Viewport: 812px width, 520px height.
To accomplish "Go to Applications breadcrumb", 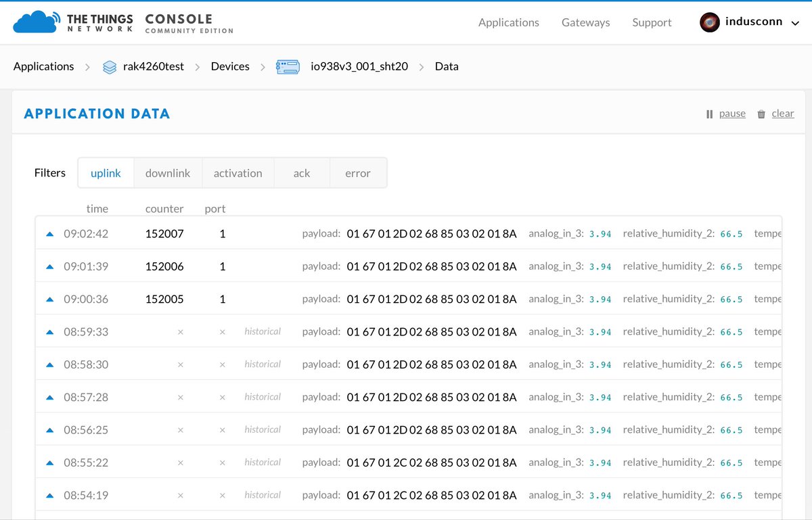I will (44, 66).
